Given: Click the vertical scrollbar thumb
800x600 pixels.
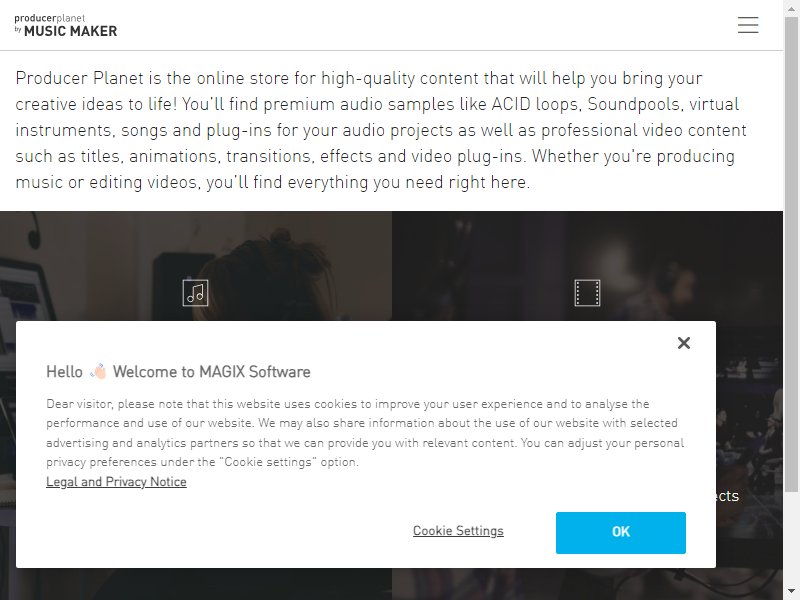Looking at the screenshot, I should coord(791,254).
